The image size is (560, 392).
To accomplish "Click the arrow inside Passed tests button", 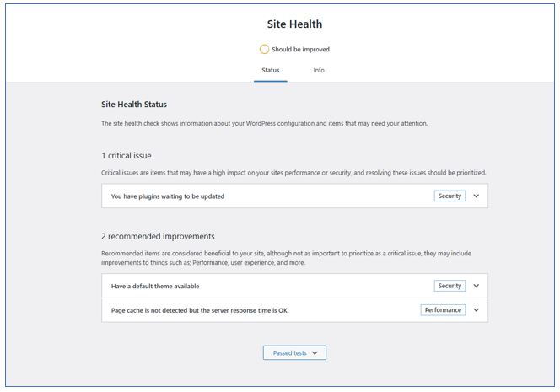I will [x=315, y=353].
